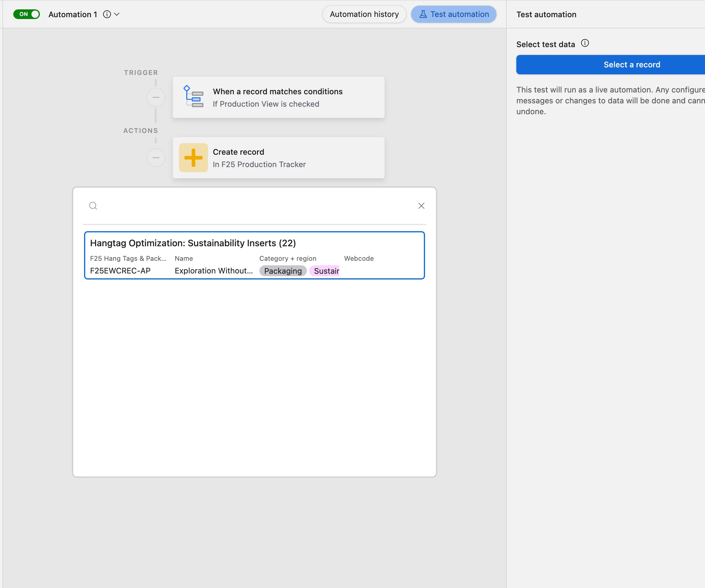The height and width of the screenshot is (588, 705).
Task: Expand the Automation 1 dropdown chevron
Action: click(117, 14)
